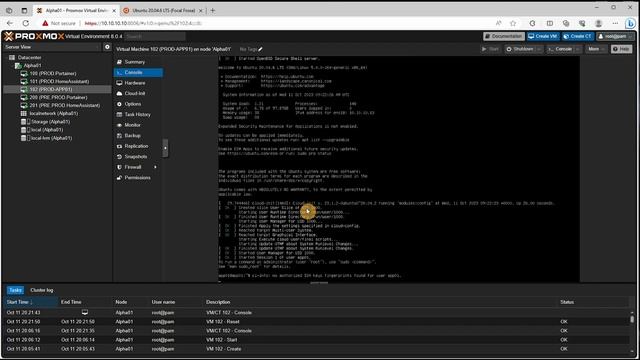Open the browser profile avatar
The image size is (640, 360).
tap(598, 23)
